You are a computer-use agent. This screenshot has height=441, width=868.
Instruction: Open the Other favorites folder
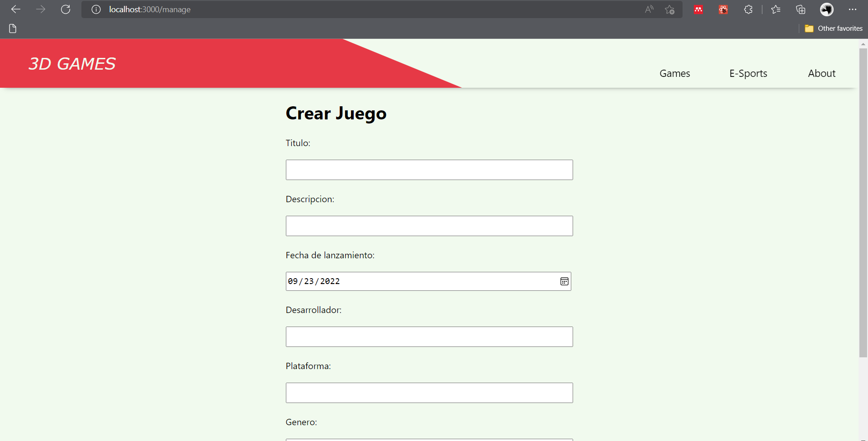pos(834,28)
